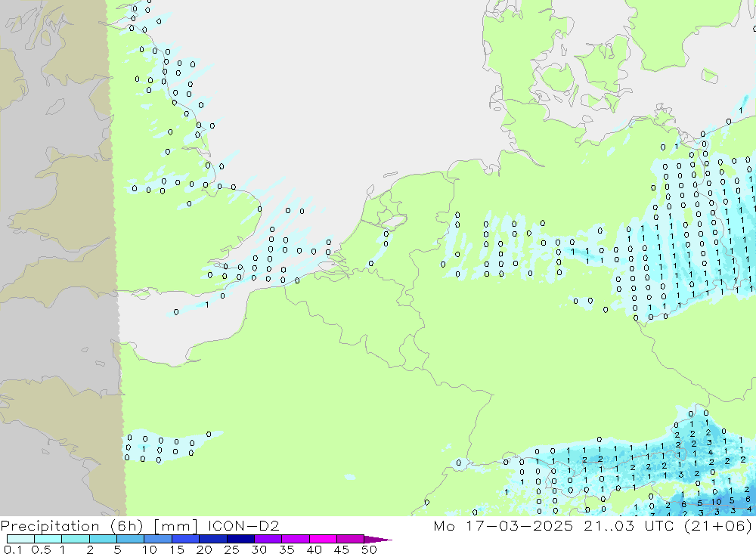Click the 0.1–0.5 mm lightest legend swatch
The width and height of the screenshot is (756, 554).
(20, 539)
